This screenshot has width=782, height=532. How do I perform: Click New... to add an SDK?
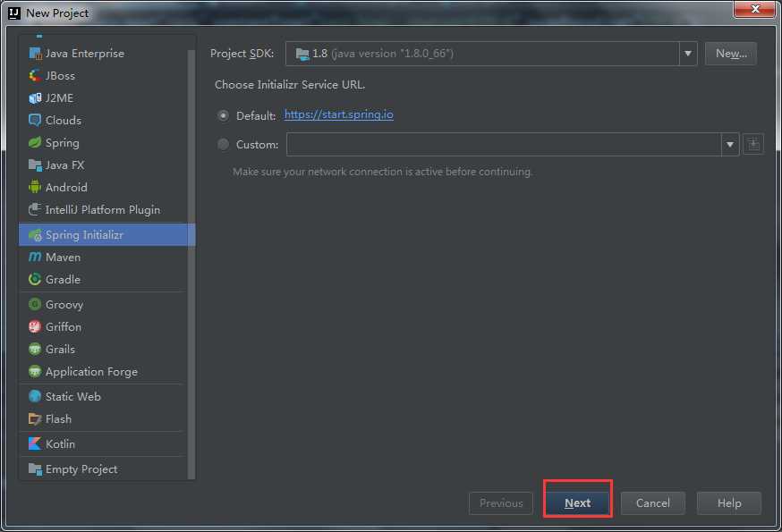[x=731, y=54]
